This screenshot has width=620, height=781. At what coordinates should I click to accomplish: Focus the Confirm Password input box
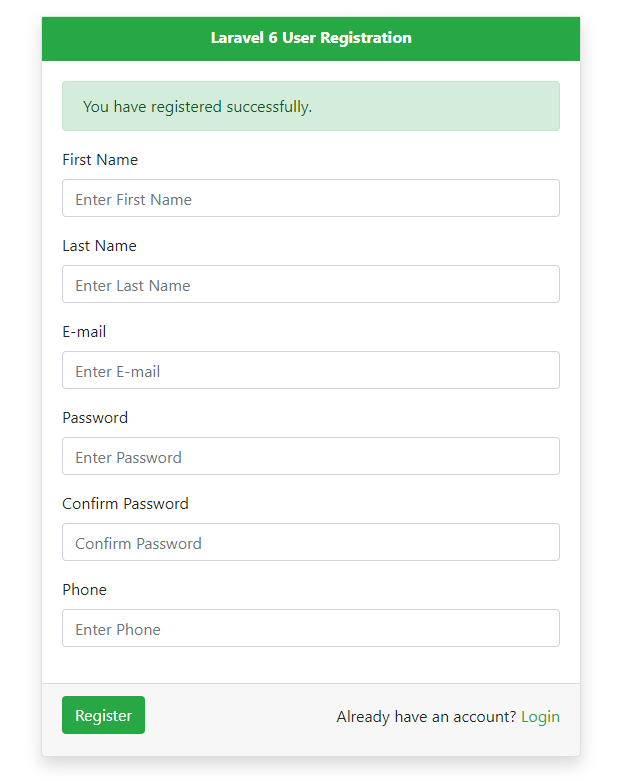click(311, 542)
